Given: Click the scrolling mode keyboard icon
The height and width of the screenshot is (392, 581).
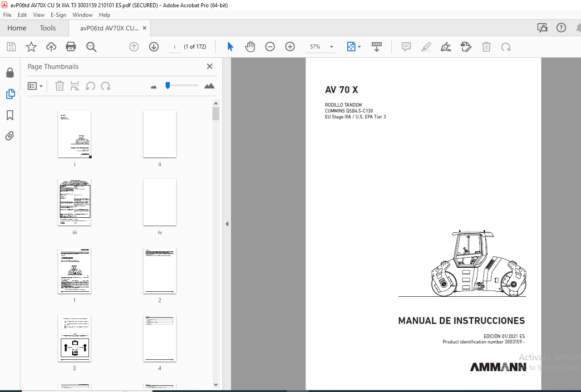Looking at the screenshot, I should click(x=377, y=47).
